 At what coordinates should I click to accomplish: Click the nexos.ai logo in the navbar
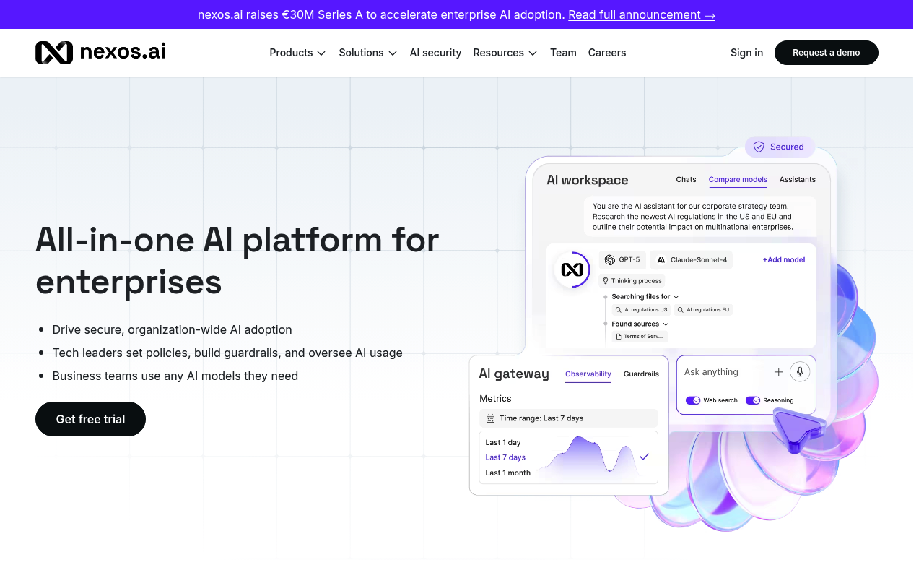tap(100, 52)
